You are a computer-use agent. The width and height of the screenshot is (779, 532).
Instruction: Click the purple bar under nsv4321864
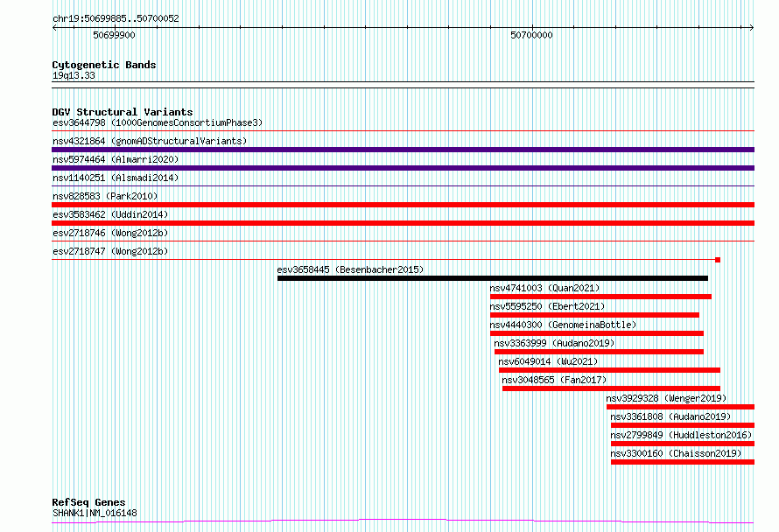403,150
